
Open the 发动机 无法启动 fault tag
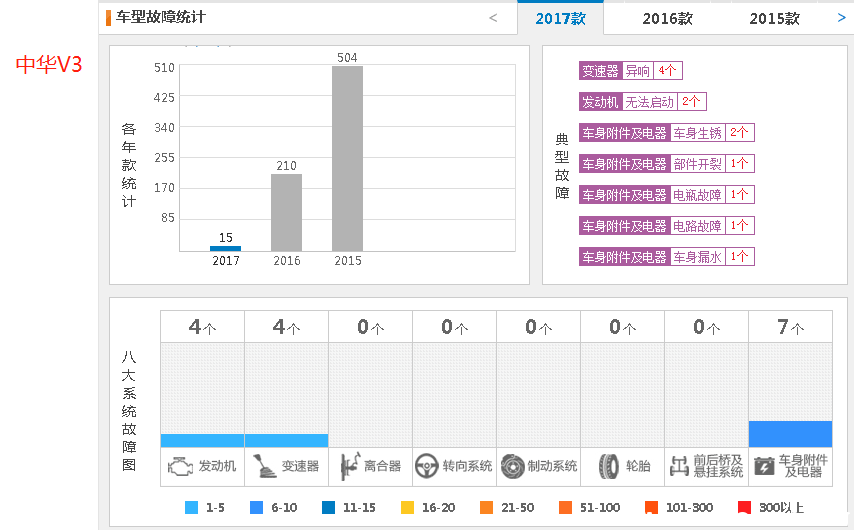click(642, 102)
